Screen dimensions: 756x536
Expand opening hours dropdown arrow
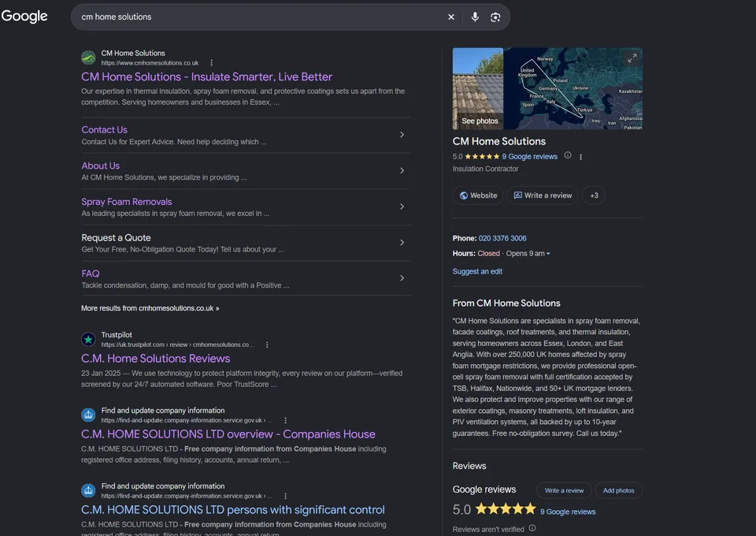pyautogui.click(x=548, y=254)
